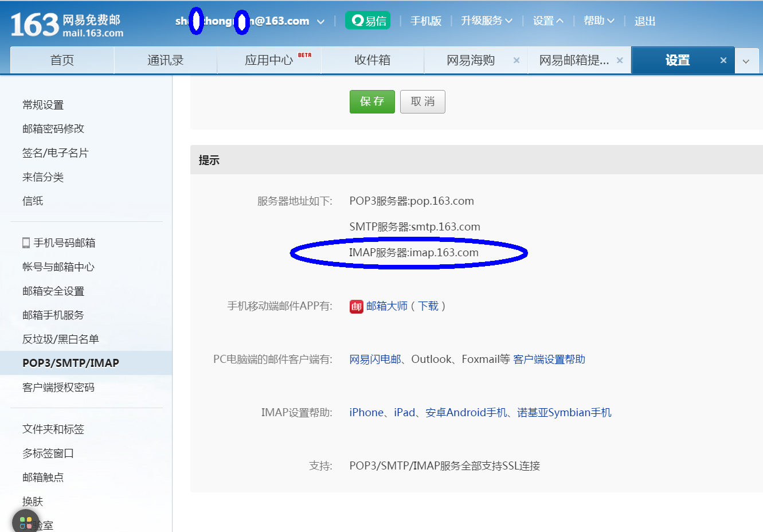The height and width of the screenshot is (532, 763).
Task: Switch to the 通讯录 tab
Action: pyautogui.click(x=166, y=60)
